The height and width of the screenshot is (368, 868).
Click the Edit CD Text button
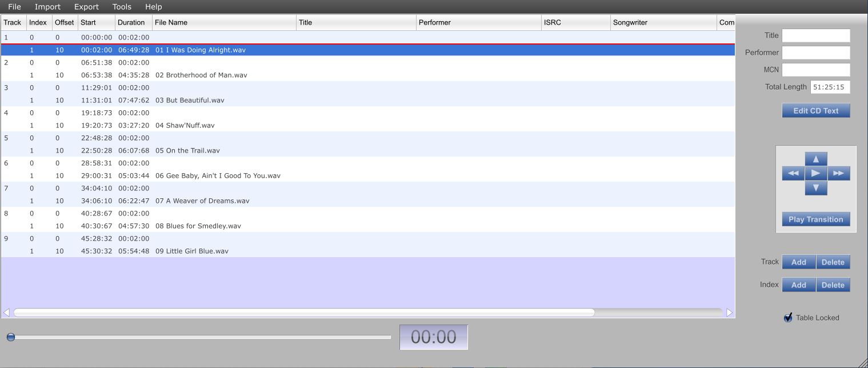[x=815, y=110]
